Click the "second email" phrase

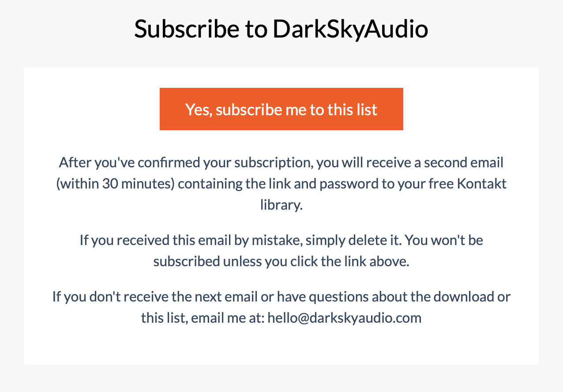coord(464,162)
